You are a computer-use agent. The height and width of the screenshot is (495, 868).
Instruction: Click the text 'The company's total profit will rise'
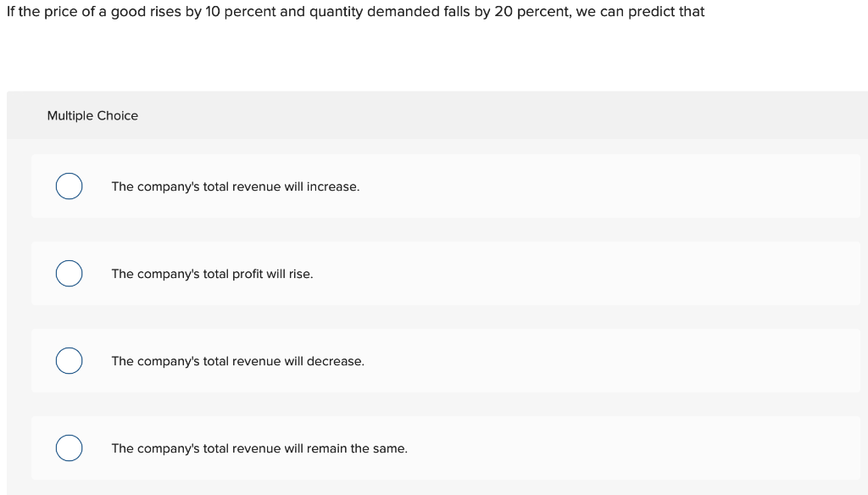coord(212,274)
